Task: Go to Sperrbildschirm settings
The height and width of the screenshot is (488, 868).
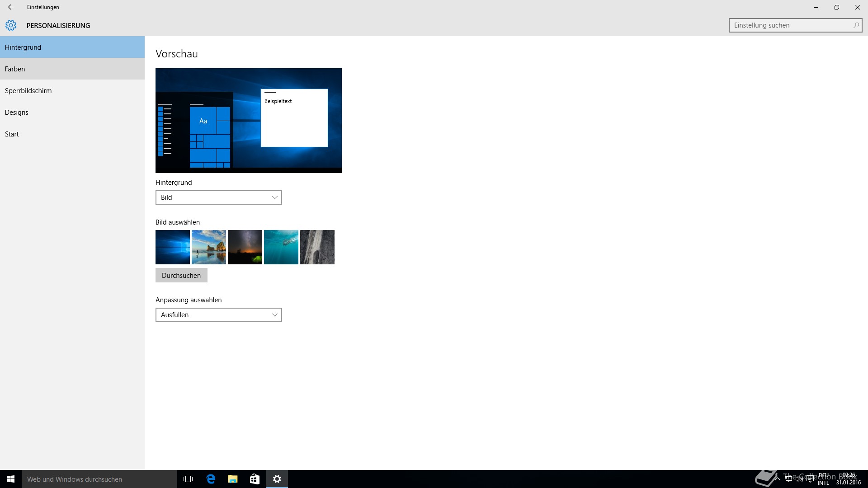Action: tap(72, 90)
